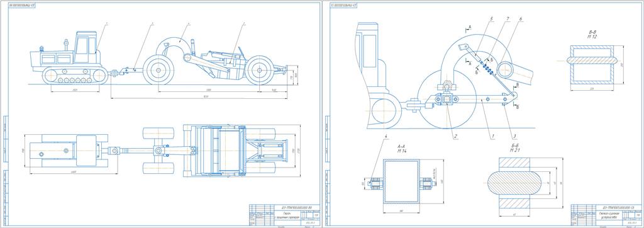This screenshot has height=228, width=644.
Task: Select the callout number 1 on the right sheet
Action: click(492, 136)
